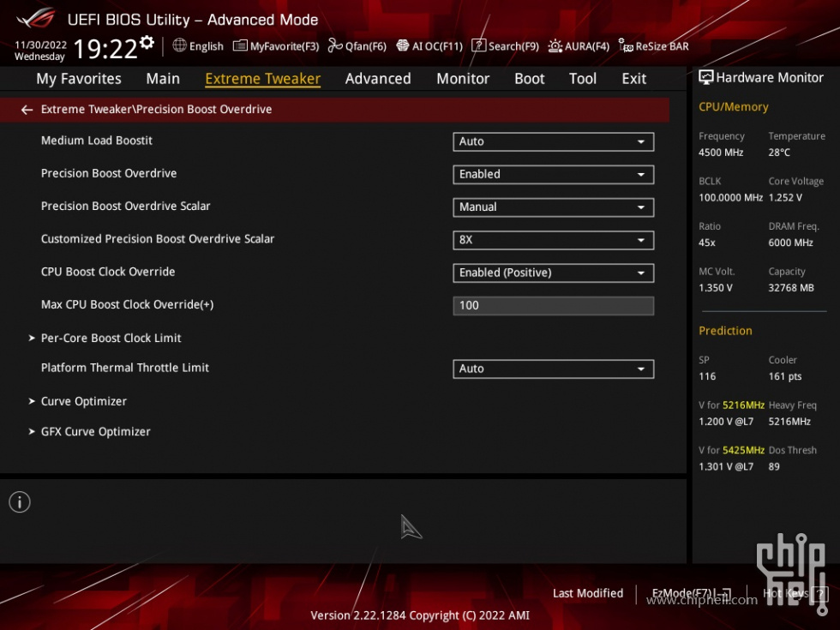Select Customized Precision Boost Overdrive Scalar label
The image size is (840, 630).
click(158, 239)
